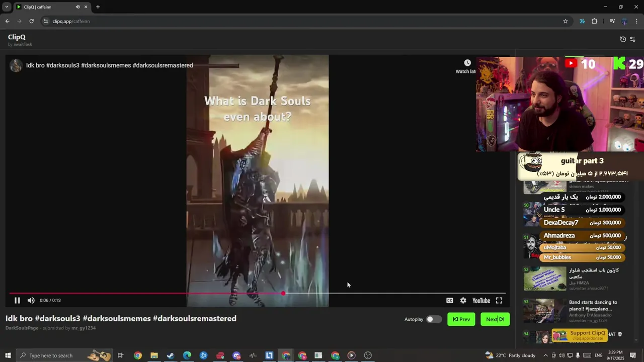This screenshot has height=362, width=644.
Task: Switch the ENG input language
Action: tap(598, 355)
